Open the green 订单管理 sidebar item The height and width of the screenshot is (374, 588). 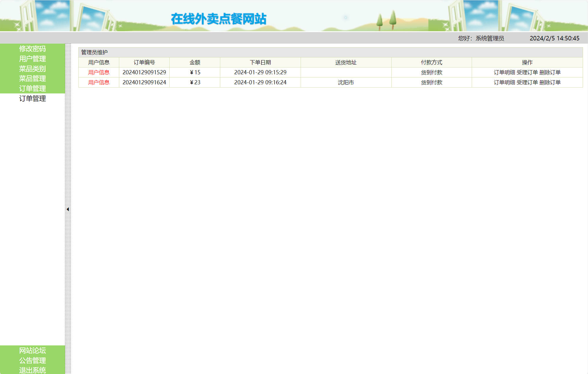click(32, 88)
